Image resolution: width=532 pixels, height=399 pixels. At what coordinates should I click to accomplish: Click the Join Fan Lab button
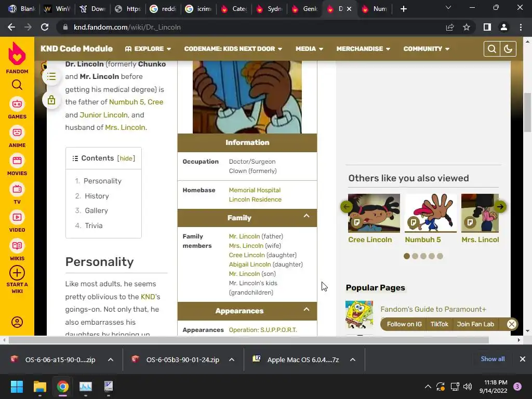[475, 324]
